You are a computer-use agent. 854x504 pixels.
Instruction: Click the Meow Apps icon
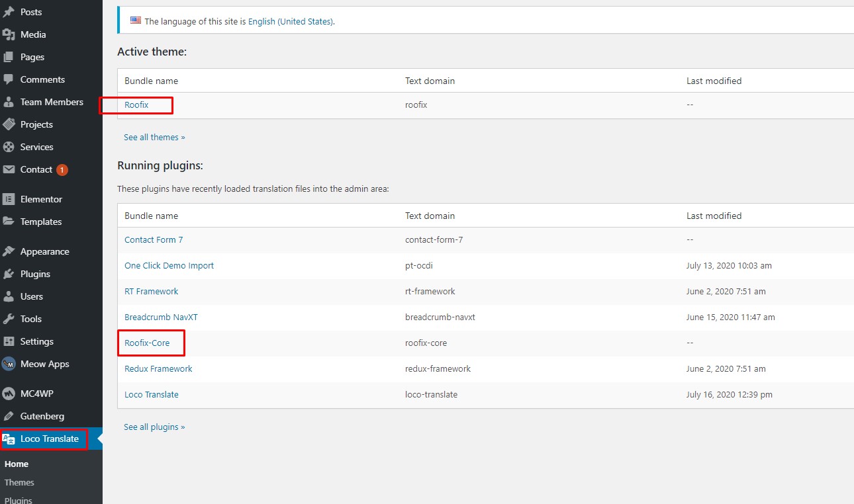click(x=9, y=364)
